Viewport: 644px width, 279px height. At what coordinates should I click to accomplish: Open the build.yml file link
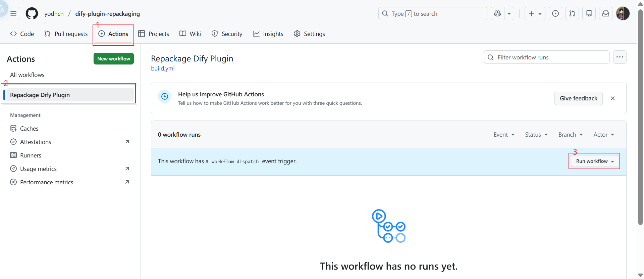point(163,68)
